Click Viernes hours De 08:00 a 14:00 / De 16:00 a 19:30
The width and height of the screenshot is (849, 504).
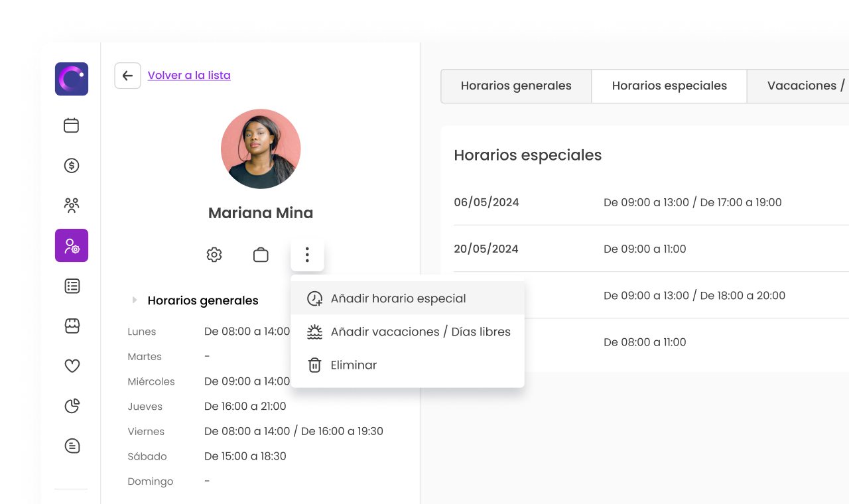point(294,431)
